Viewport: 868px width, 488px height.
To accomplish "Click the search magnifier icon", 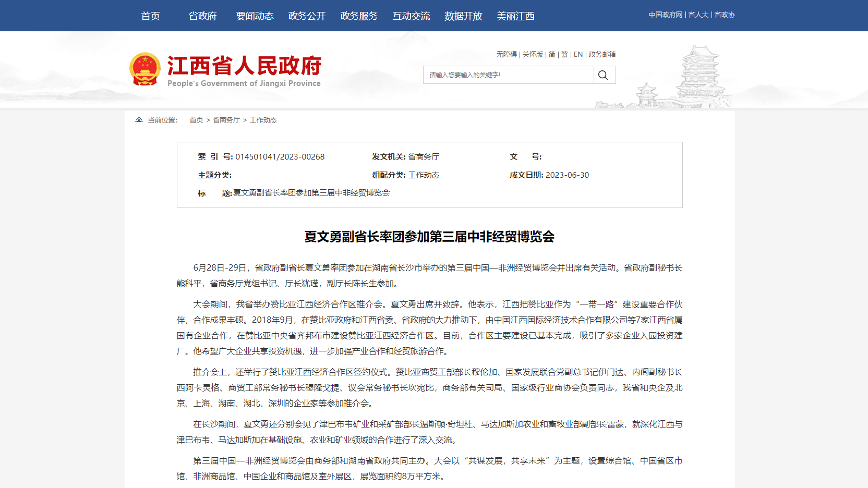I will 603,75.
